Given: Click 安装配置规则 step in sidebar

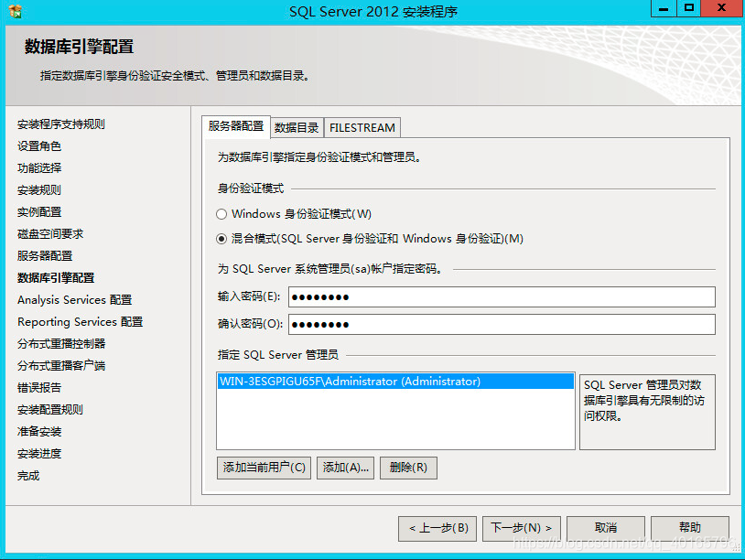Looking at the screenshot, I should click(x=50, y=409).
